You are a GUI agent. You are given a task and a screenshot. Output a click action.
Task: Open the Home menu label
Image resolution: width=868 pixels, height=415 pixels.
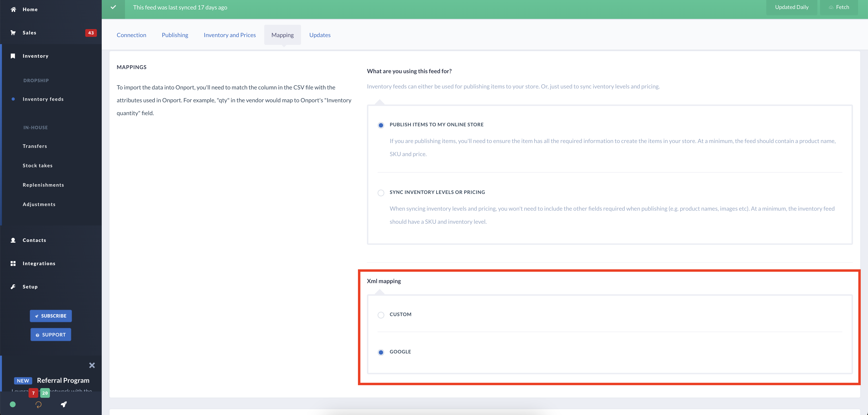click(30, 9)
